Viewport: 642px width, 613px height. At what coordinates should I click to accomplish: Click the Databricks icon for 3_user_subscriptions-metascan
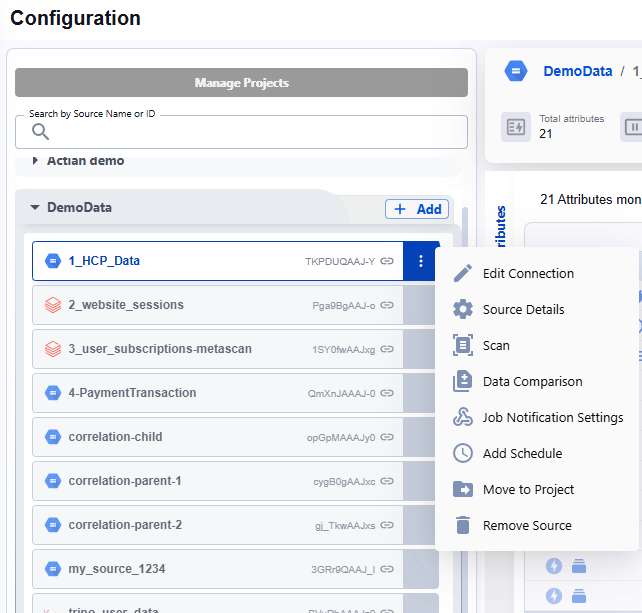click(53, 349)
